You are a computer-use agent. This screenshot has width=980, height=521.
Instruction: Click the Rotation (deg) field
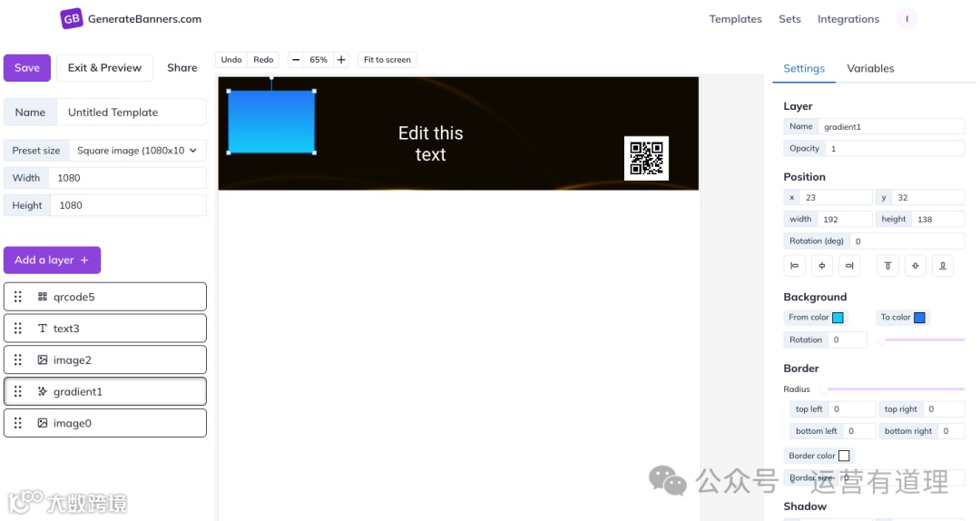point(906,241)
